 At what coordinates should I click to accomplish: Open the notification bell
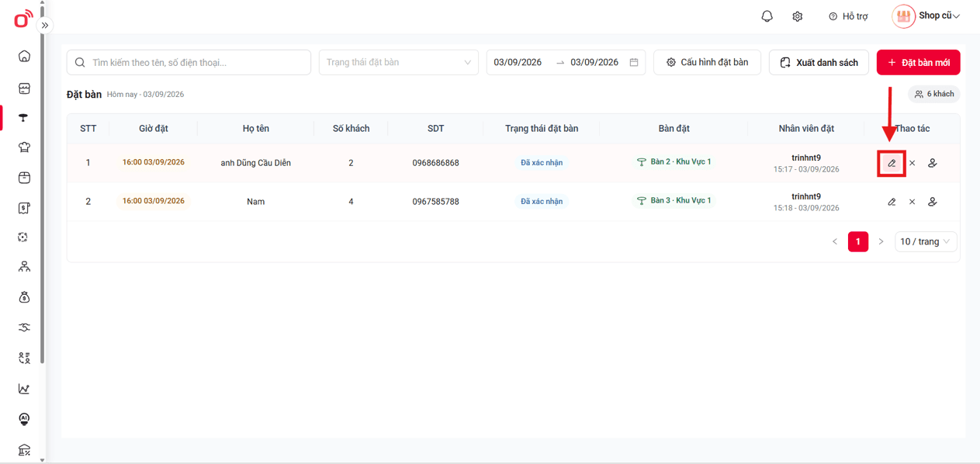(767, 16)
